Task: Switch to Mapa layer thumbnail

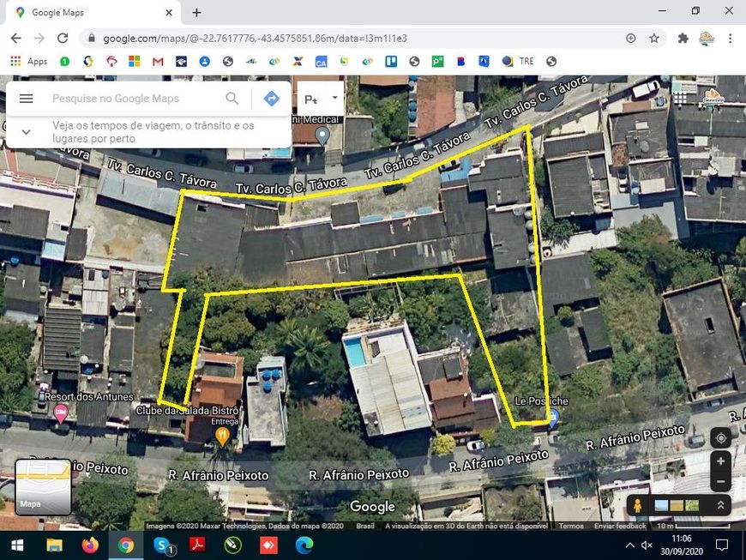Action: click(x=43, y=487)
